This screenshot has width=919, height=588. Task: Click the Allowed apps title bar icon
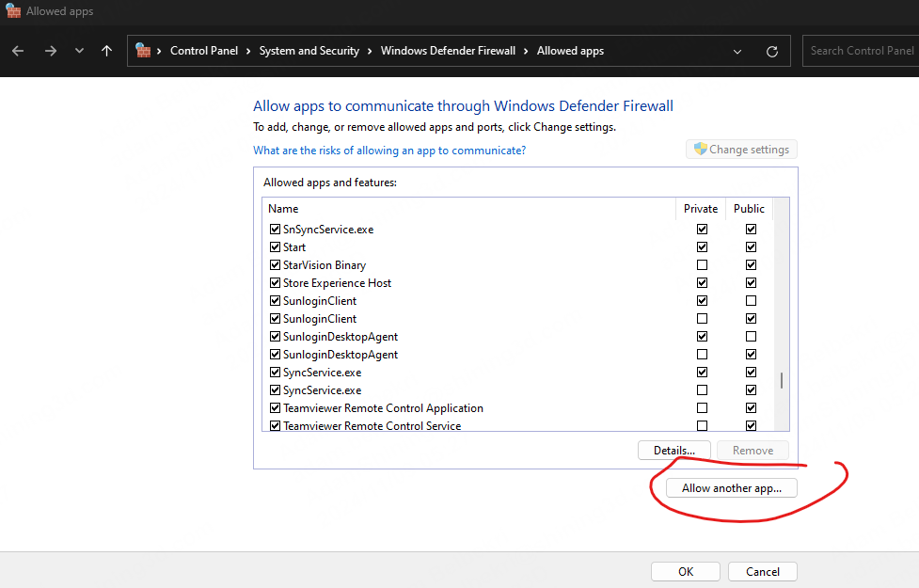13,10
